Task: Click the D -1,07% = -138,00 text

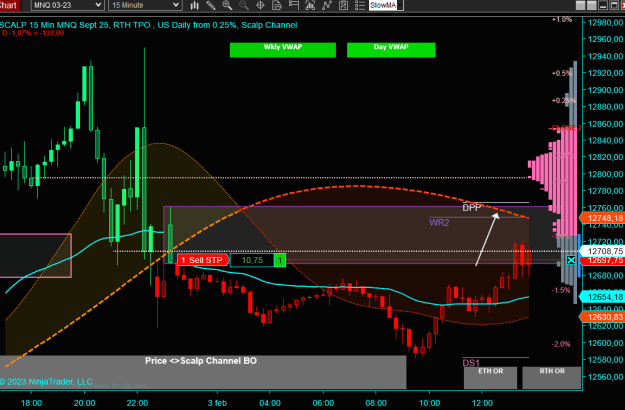Action: (x=33, y=33)
